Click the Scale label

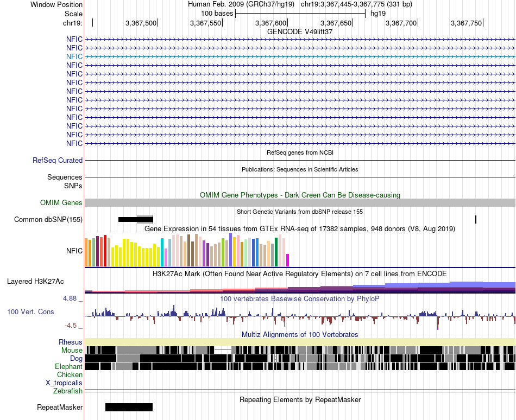73,14
